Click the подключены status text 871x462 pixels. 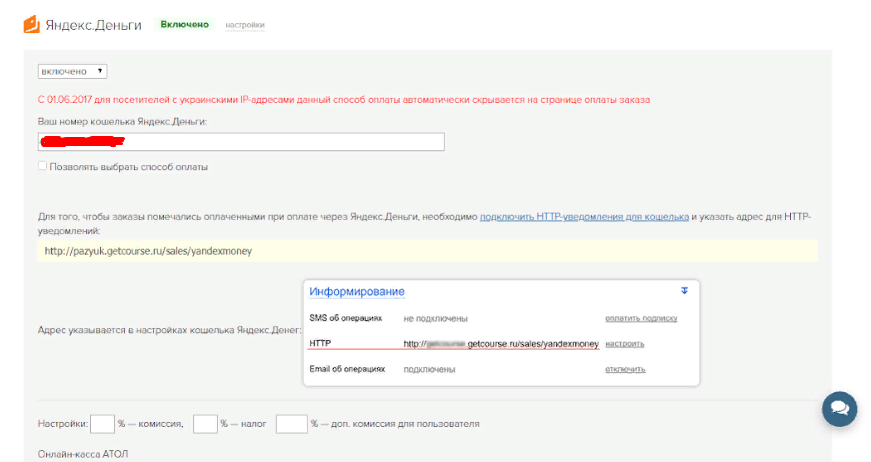click(429, 369)
